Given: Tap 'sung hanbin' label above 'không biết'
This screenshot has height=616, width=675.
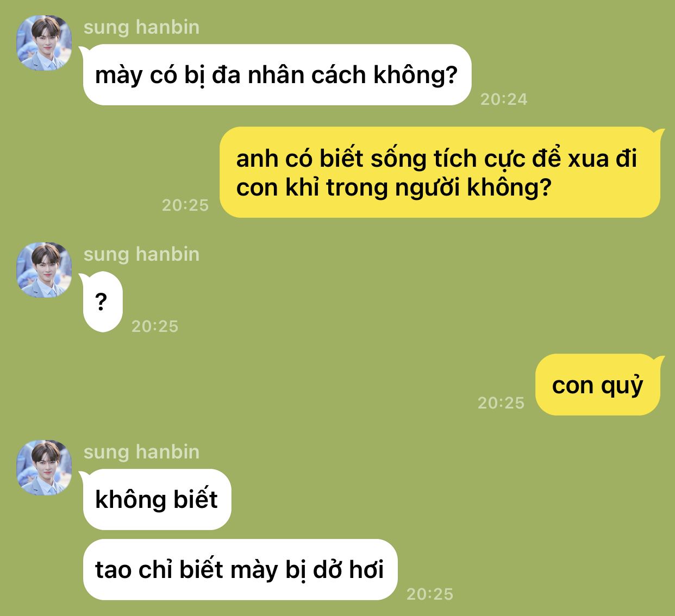Looking at the screenshot, I should [141, 451].
